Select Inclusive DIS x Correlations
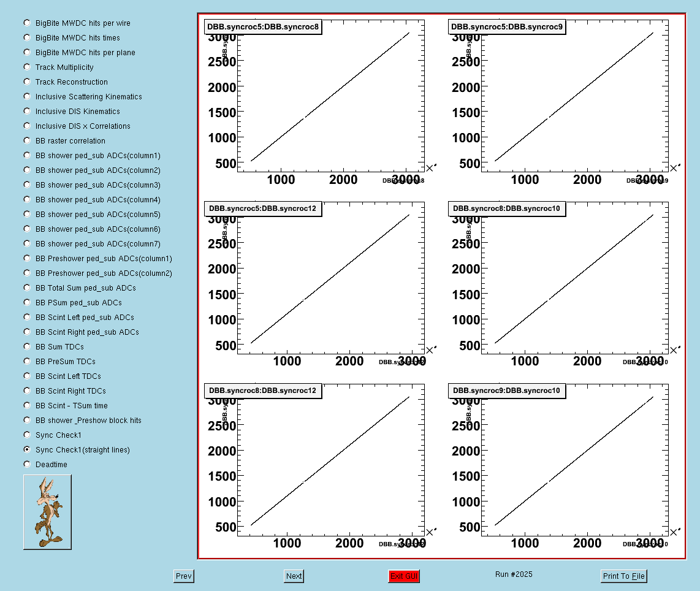 (x=27, y=126)
